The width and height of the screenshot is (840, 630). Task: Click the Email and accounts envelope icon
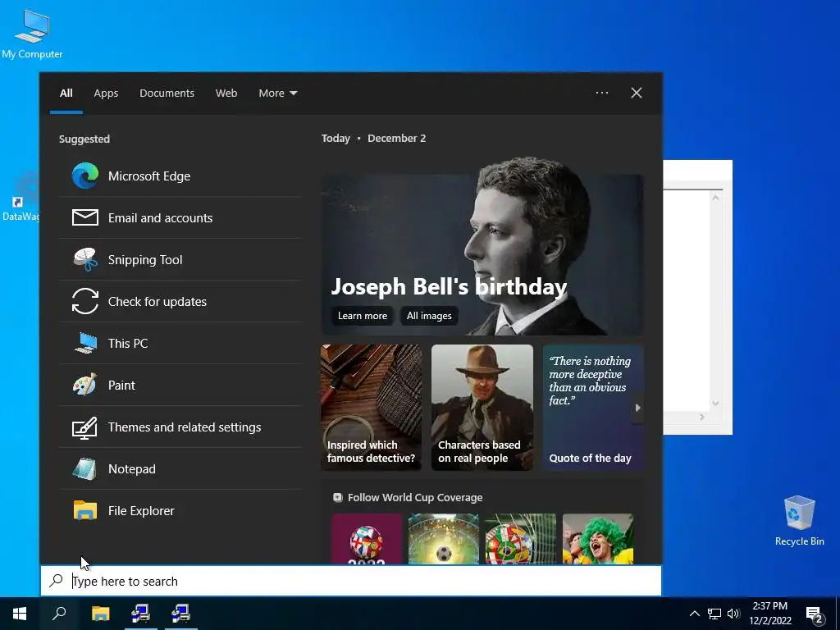(85, 217)
